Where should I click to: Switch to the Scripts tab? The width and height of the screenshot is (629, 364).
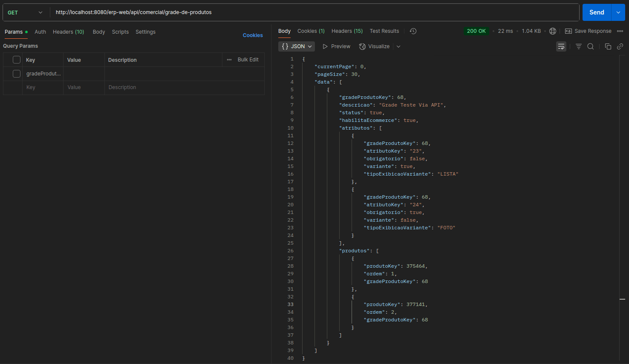pyautogui.click(x=120, y=32)
